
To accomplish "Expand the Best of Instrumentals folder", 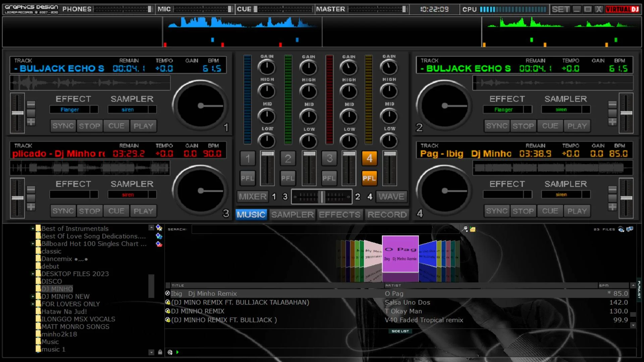I will (33, 229).
